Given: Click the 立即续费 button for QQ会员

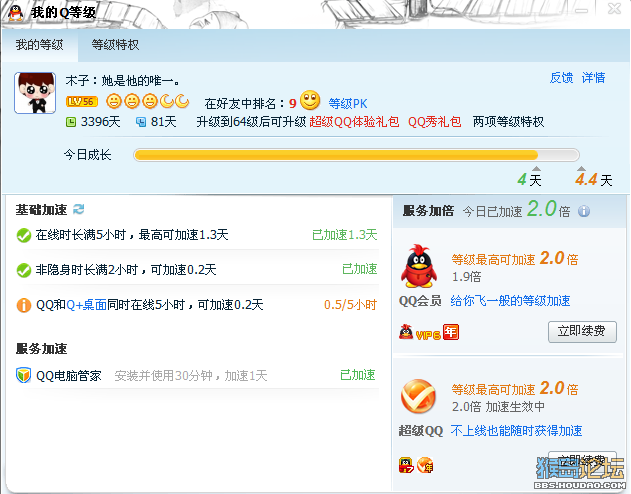Looking at the screenshot, I should coord(582,331).
